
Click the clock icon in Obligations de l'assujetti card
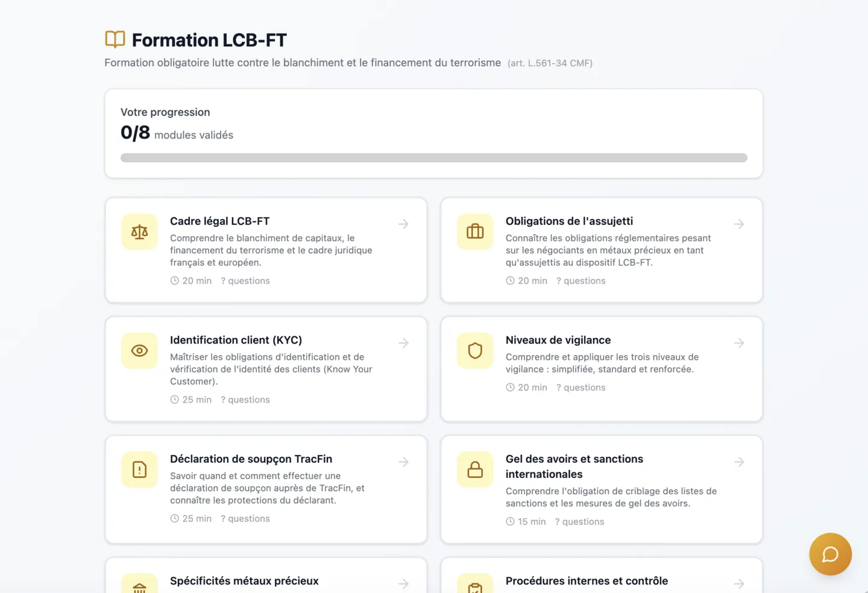coord(510,281)
